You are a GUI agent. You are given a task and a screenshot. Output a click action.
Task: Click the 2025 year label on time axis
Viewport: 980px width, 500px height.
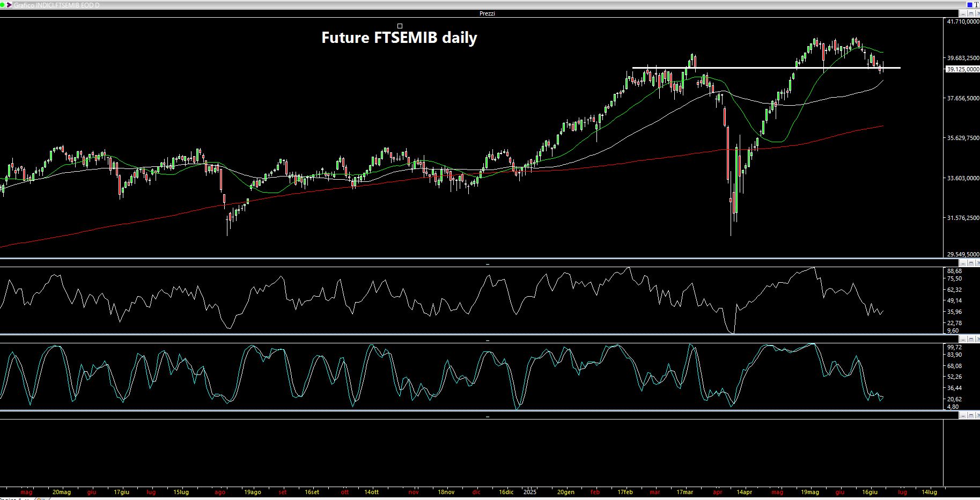click(x=530, y=492)
